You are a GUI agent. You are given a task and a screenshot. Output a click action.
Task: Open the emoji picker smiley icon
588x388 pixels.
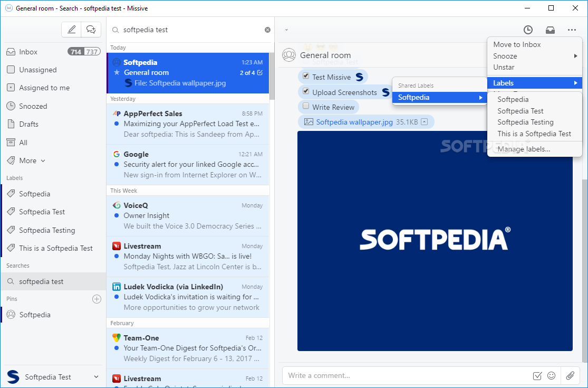coord(551,376)
